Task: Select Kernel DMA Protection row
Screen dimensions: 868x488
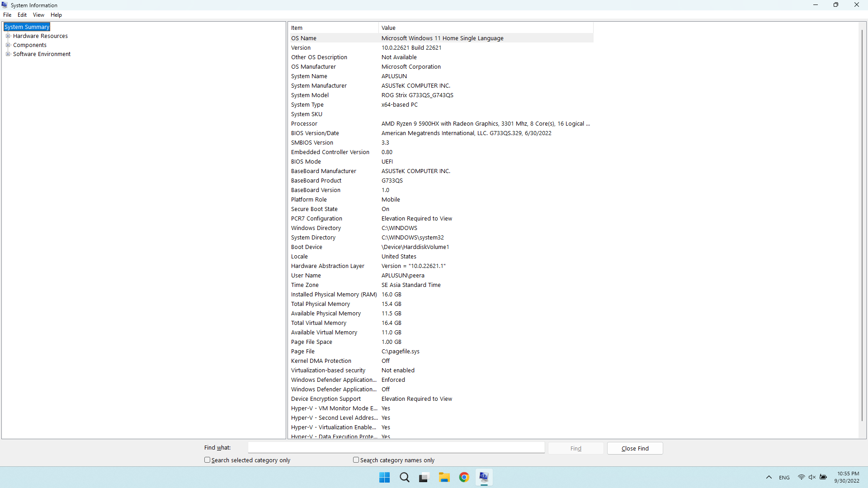Action: click(x=441, y=361)
